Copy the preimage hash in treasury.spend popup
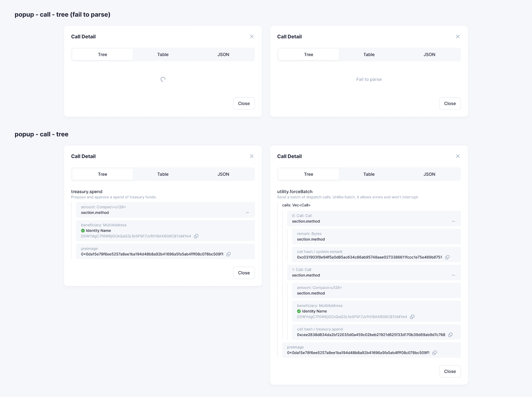532x397 pixels. pyautogui.click(x=229, y=254)
